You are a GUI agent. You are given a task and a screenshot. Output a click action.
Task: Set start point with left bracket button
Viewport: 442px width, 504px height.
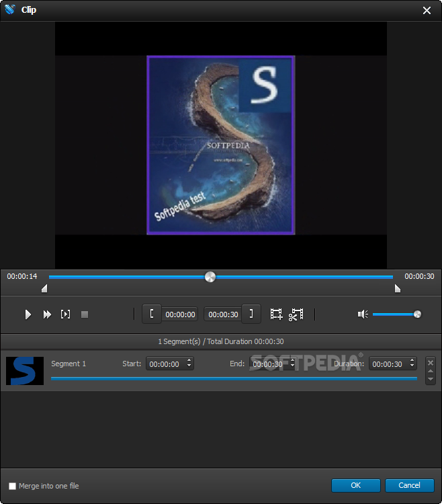click(x=152, y=314)
